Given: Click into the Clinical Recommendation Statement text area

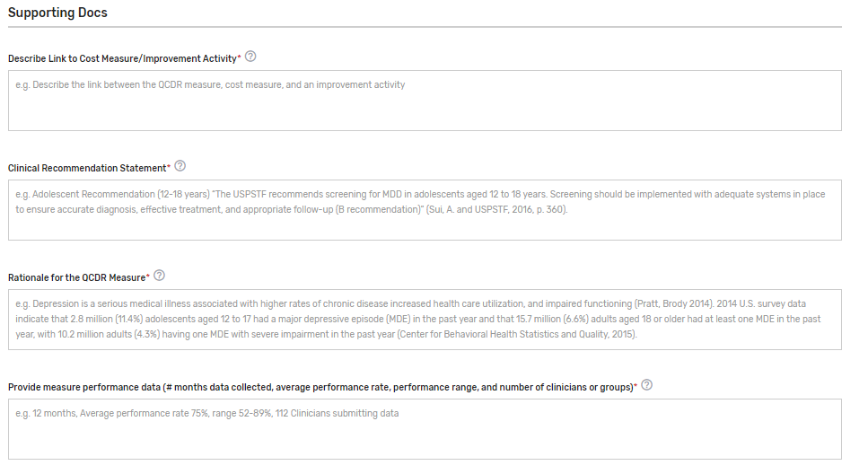Looking at the screenshot, I should (425, 220).
